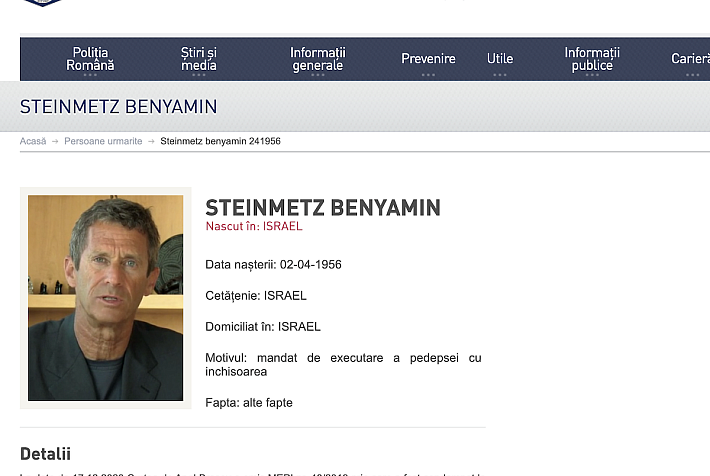
Task: Go to the Acasă breadcrumb link
Action: coord(33,141)
